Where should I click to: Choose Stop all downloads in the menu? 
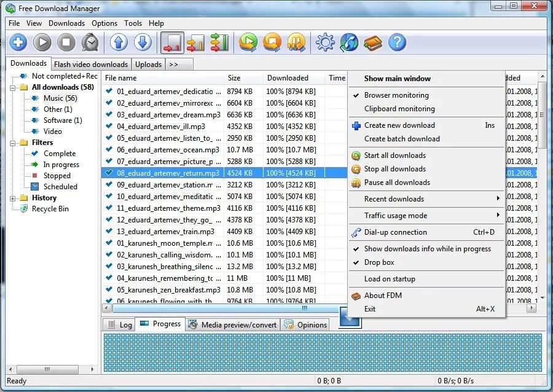pyautogui.click(x=427, y=169)
